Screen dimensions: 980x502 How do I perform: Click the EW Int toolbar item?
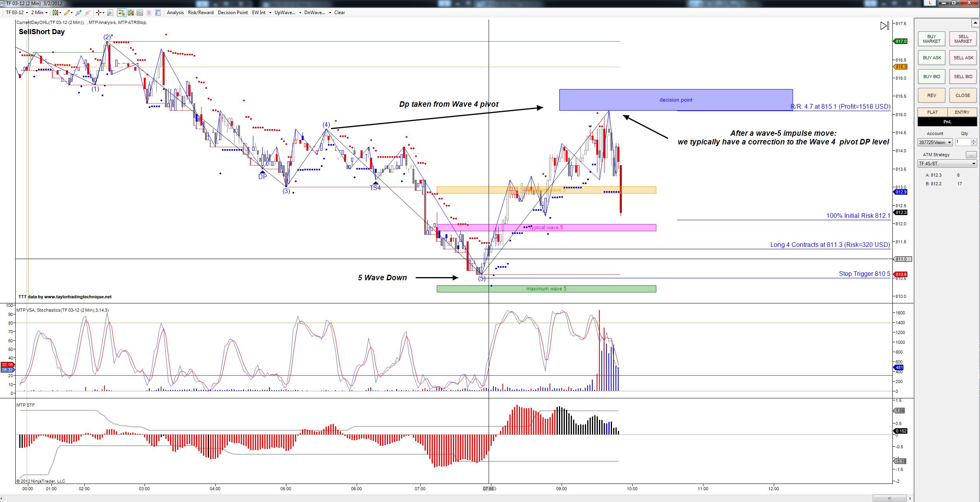tap(259, 13)
